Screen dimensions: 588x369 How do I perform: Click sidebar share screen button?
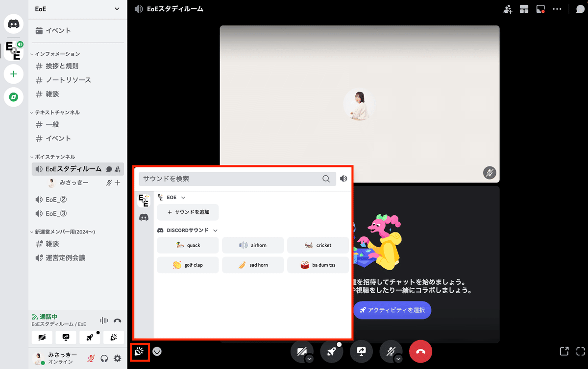tap(66, 337)
